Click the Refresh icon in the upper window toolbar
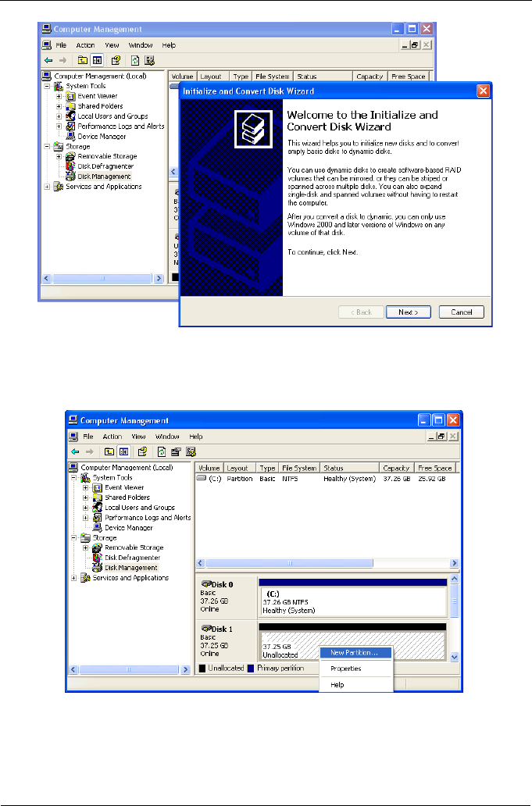 (134, 61)
